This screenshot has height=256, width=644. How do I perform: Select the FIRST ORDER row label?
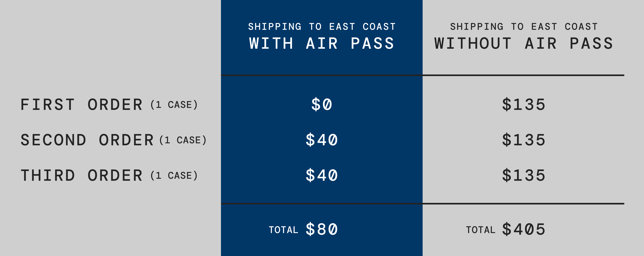pos(82,104)
